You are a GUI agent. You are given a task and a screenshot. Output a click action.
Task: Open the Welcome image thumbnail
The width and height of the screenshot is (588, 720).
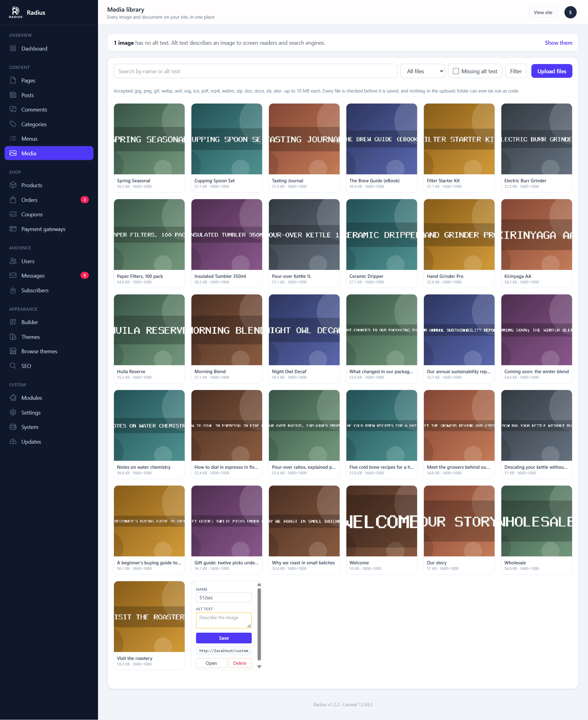pyautogui.click(x=382, y=521)
